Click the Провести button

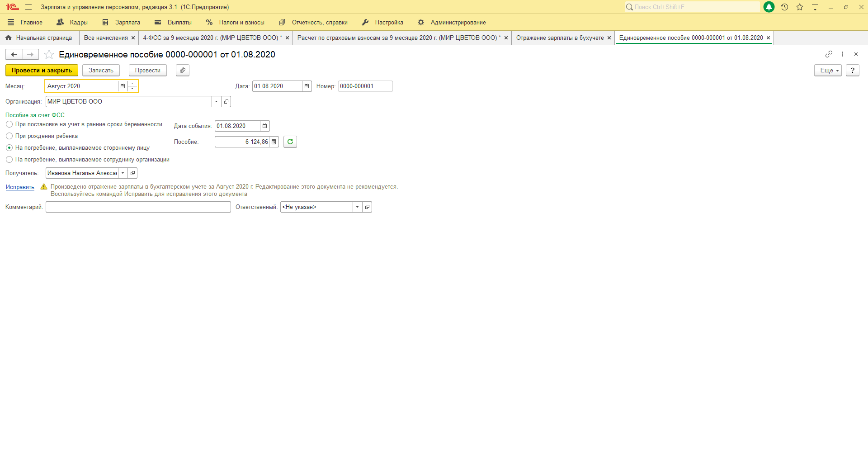(x=147, y=71)
